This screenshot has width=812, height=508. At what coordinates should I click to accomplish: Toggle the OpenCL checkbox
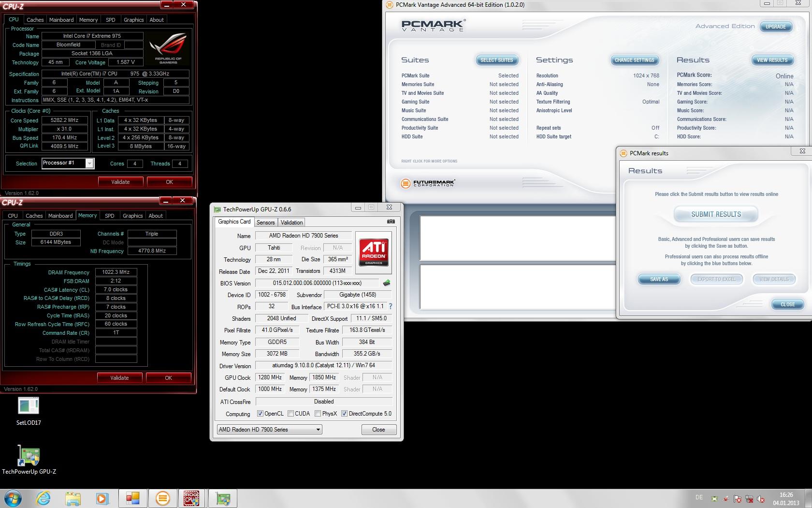(x=260, y=414)
